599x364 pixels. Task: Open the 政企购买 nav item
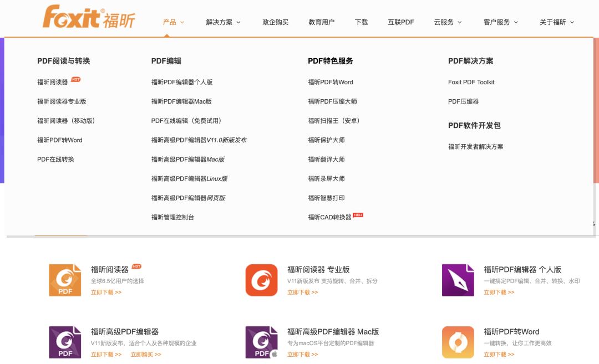(276, 22)
